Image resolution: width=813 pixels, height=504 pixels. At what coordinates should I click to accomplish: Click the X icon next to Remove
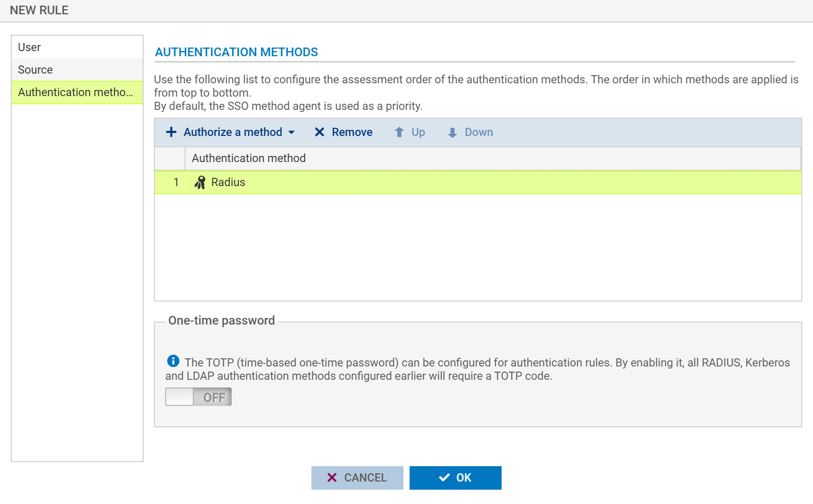(x=320, y=132)
